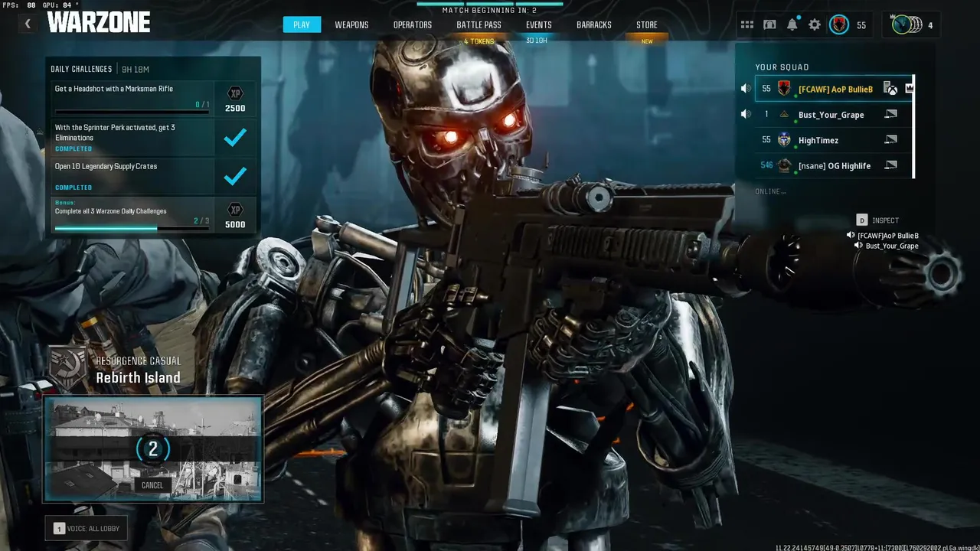Open the BATTLE PASS tab
This screenshot has height=551, width=980.
tap(479, 24)
